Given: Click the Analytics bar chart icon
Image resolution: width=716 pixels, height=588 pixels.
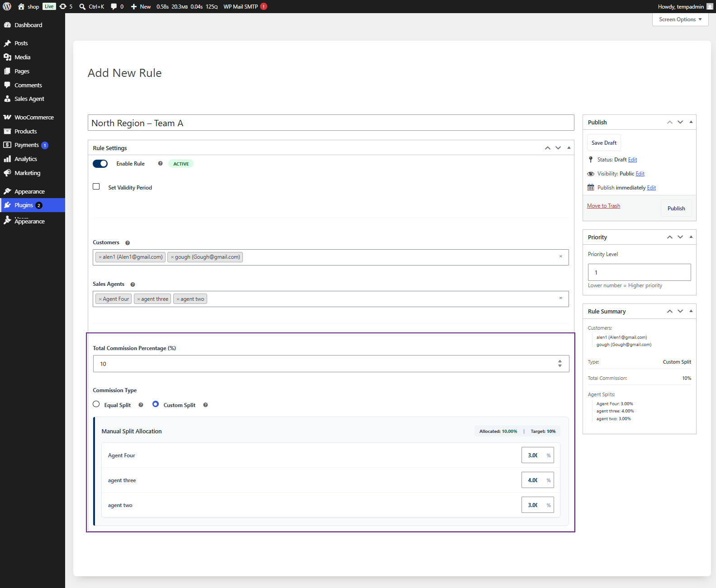Looking at the screenshot, I should pos(7,159).
